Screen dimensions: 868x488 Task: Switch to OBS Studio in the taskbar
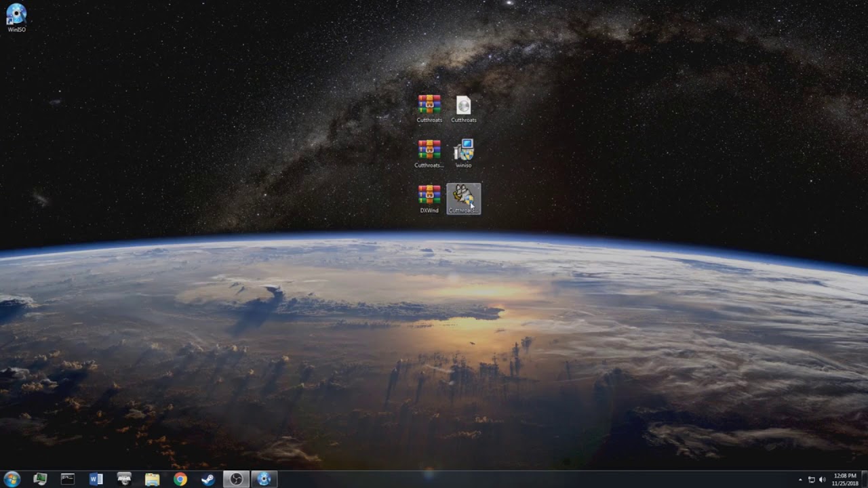pyautogui.click(x=236, y=479)
